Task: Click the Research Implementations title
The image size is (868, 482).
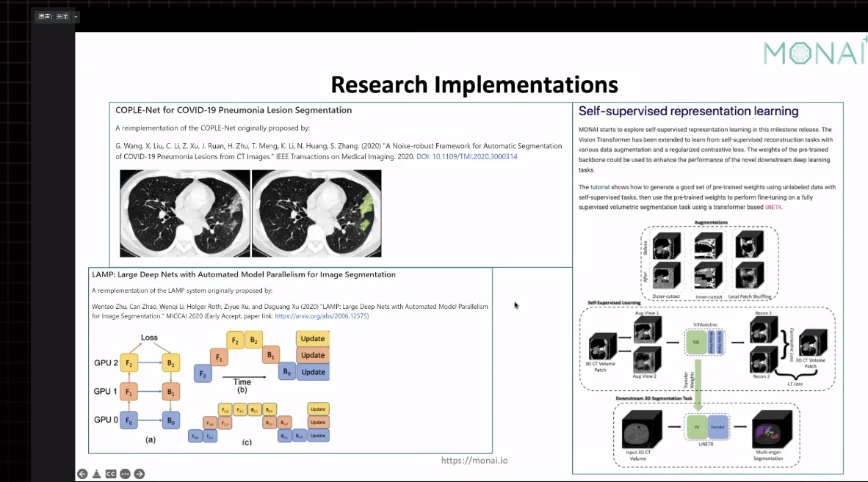Action: (474, 84)
